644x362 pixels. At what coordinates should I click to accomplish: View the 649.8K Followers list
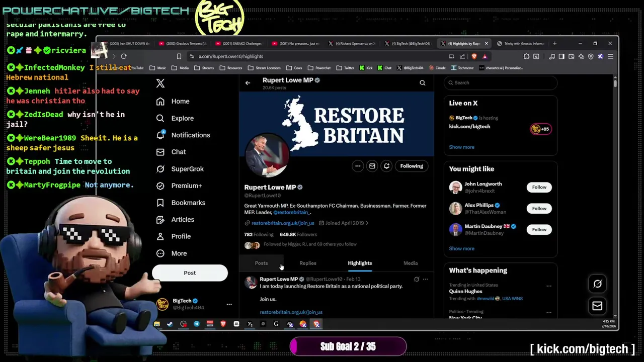click(298, 235)
